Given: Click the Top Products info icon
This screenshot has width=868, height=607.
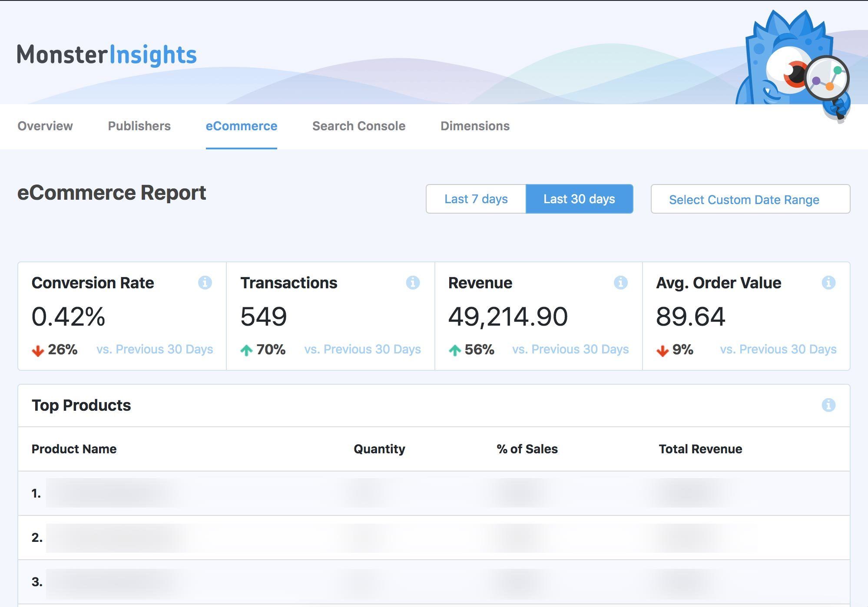Looking at the screenshot, I should (828, 405).
